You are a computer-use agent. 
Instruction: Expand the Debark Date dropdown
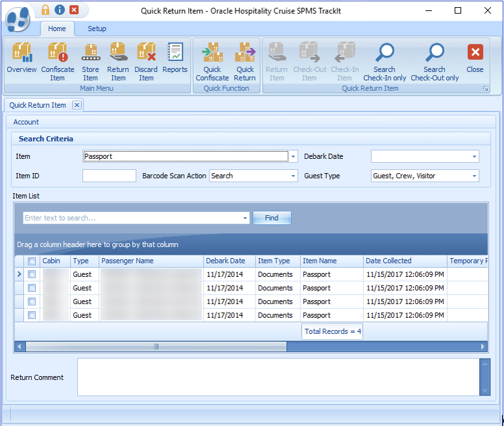click(x=475, y=157)
